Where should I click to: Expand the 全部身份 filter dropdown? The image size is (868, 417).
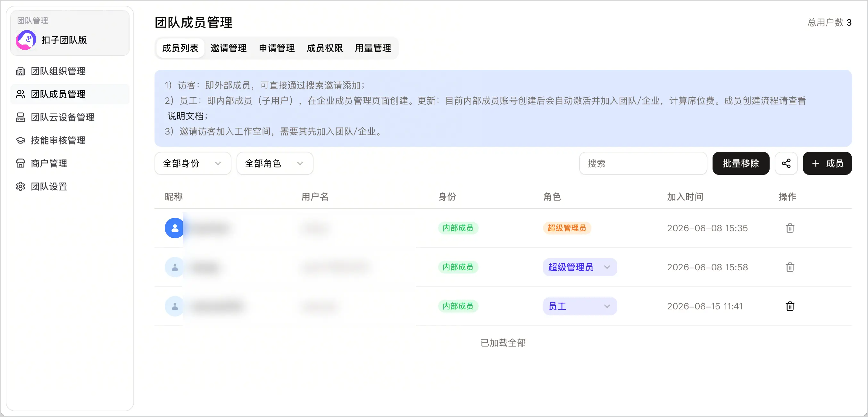(193, 163)
